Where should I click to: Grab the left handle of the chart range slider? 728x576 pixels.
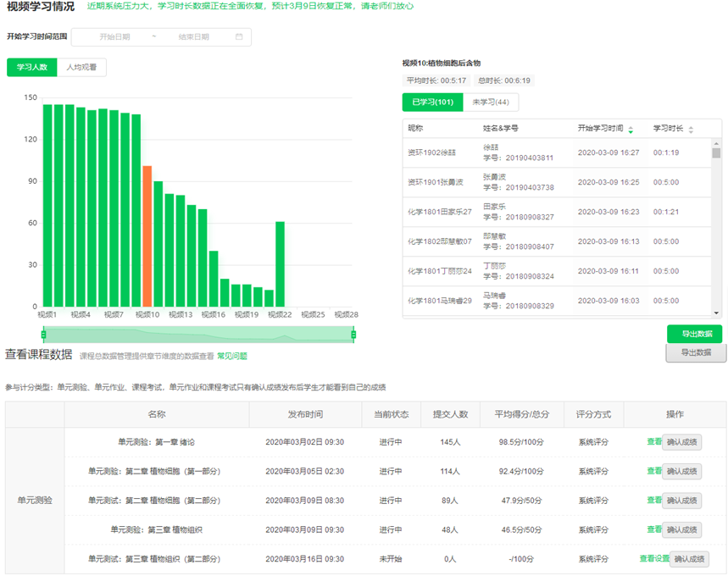click(43, 335)
